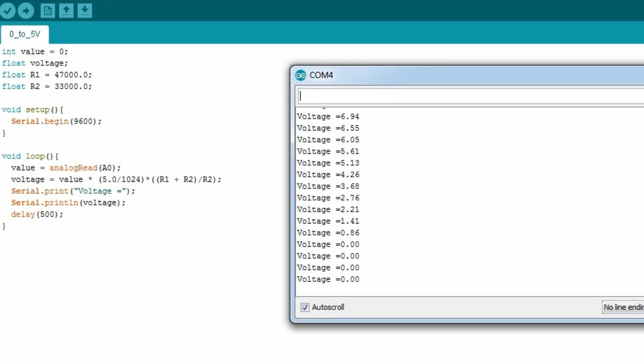Click the Verify sketch checkmark icon
The image size is (644, 362).
7,11
